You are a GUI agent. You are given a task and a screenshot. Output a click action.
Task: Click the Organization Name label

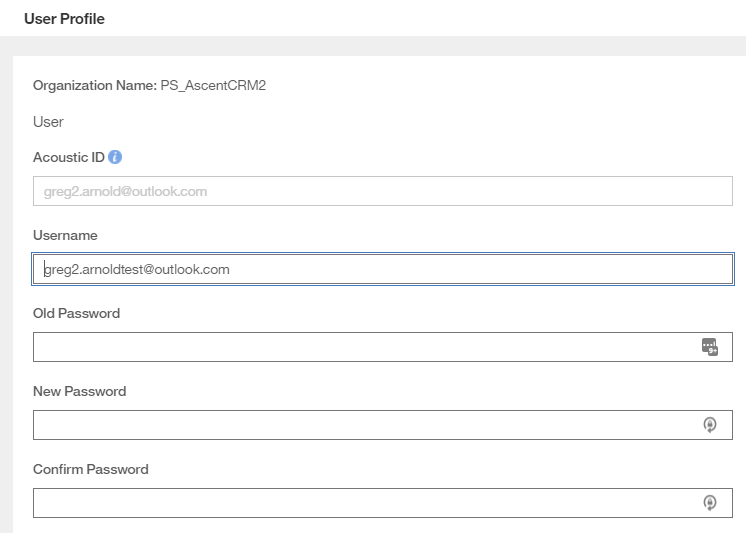[x=94, y=85]
